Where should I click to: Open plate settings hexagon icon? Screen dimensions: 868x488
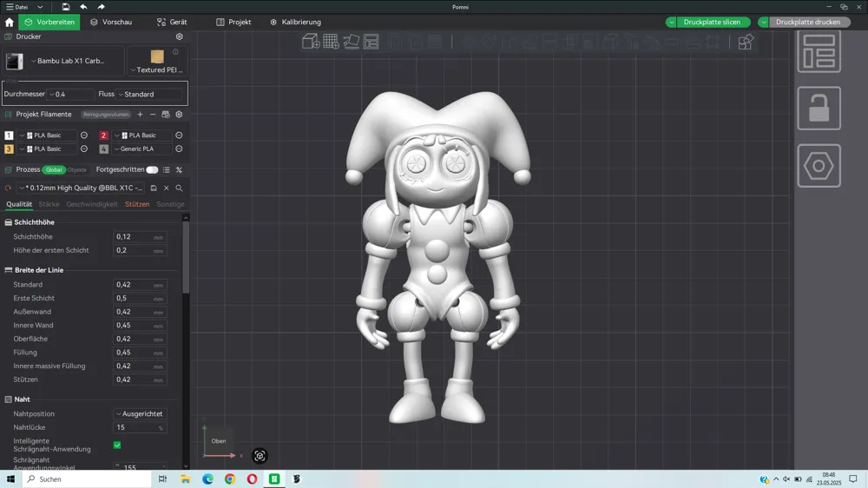click(x=819, y=166)
